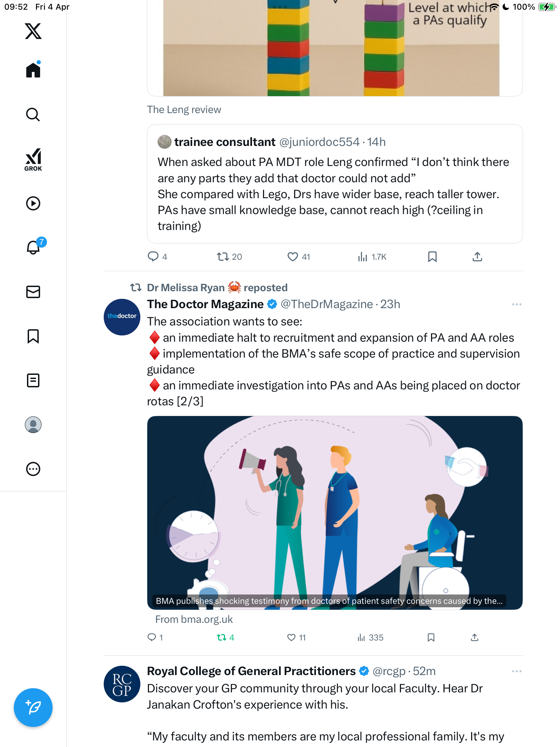Viewport: 560px width, 747px height.
Task: Open Messages envelope icon
Action: (x=33, y=292)
